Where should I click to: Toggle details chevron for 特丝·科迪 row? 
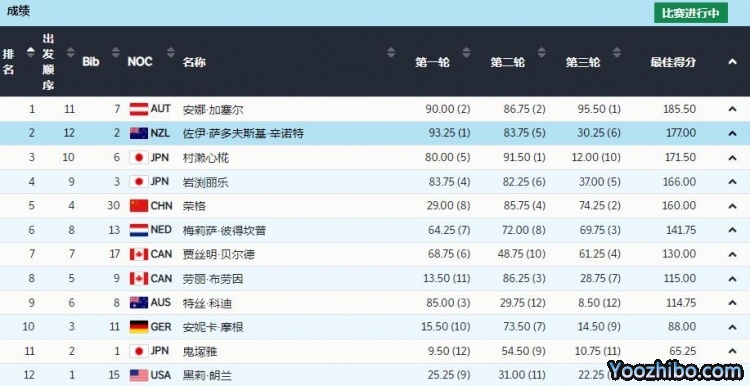pos(732,303)
